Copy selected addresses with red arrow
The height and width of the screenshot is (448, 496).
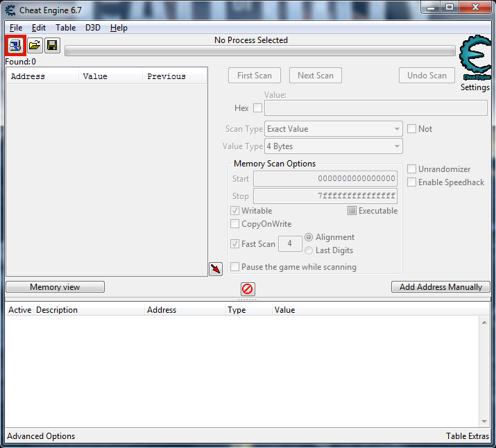[216, 269]
